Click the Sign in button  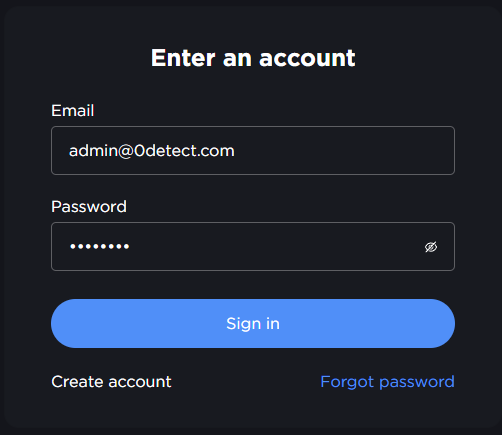[253, 323]
